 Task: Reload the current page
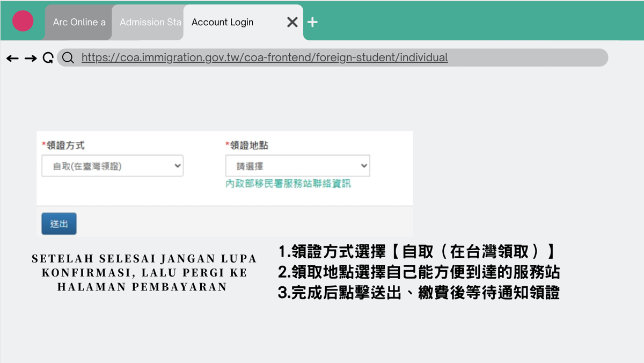[x=48, y=57]
